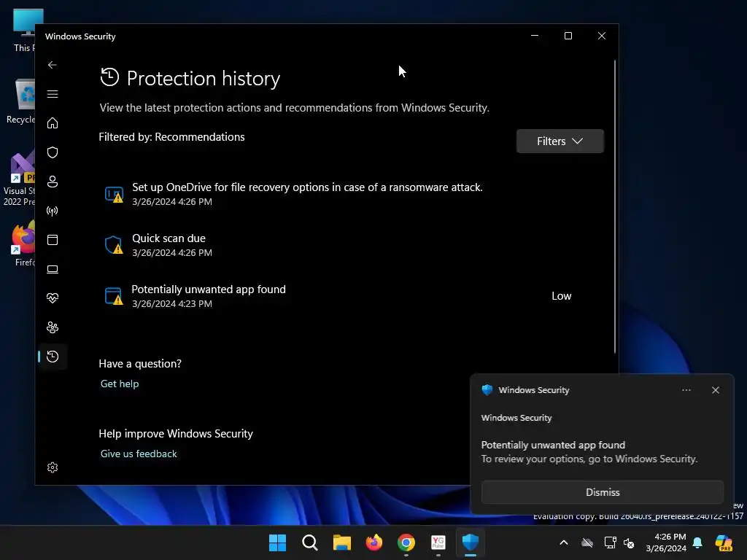The height and width of the screenshot is (560, 747).
Task: Open the Home sidebar icon
Action: [53, 123]
